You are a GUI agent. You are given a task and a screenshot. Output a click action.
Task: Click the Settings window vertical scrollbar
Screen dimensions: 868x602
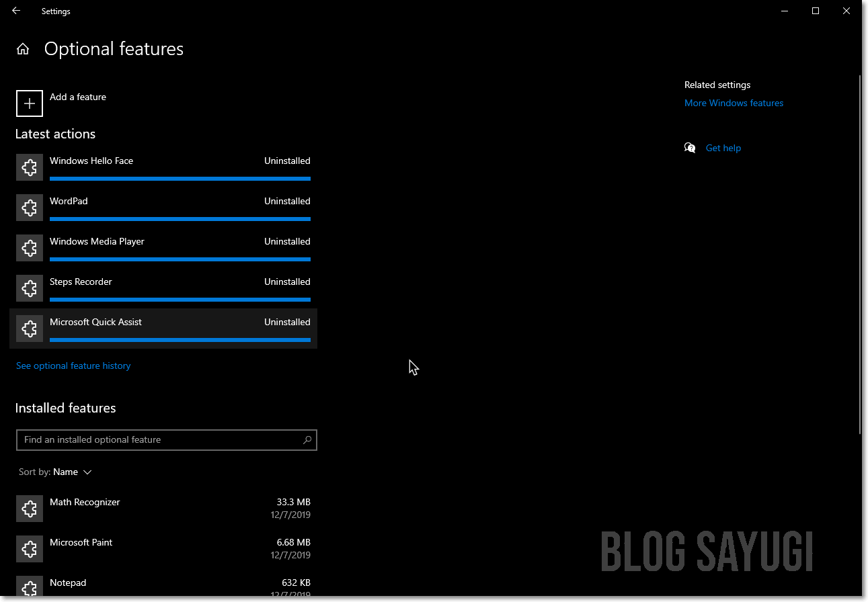pos(860,255)
